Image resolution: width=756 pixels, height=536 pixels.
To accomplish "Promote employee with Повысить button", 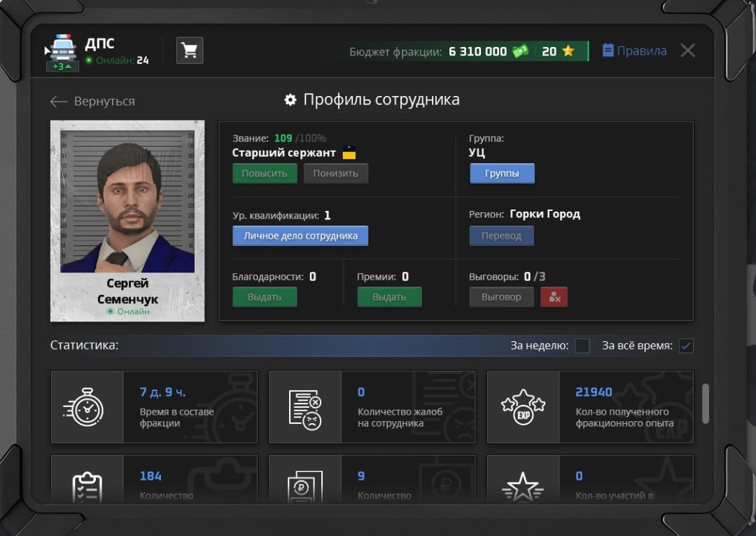I will pyautogui.click(x=265, y=173).
